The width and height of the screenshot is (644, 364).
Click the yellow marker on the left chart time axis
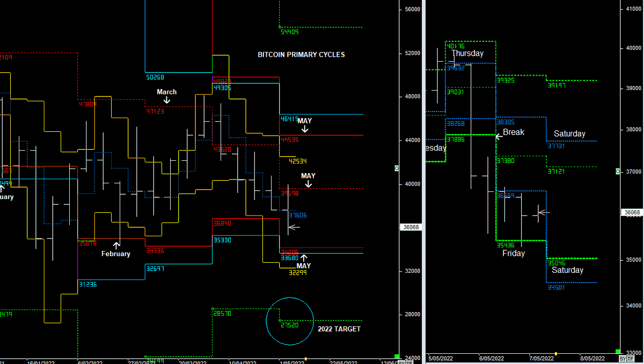click(305, 359)
